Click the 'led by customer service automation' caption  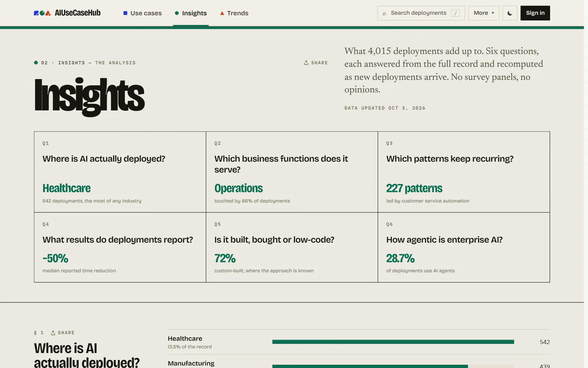pos(428,201)
